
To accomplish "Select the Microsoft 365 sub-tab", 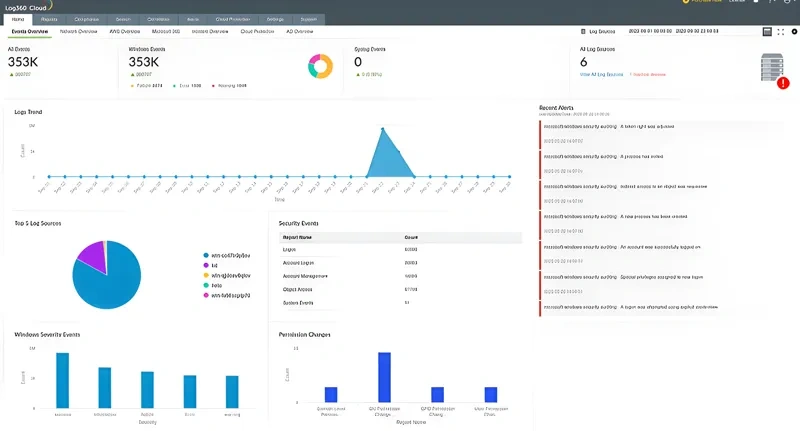I will click(166, 32).
